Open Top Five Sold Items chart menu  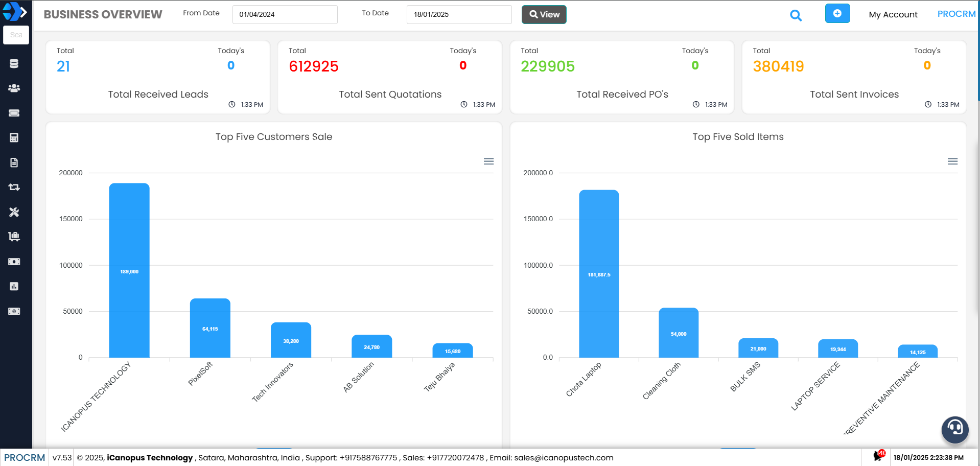pyautogui.click(x=952, y=161)
